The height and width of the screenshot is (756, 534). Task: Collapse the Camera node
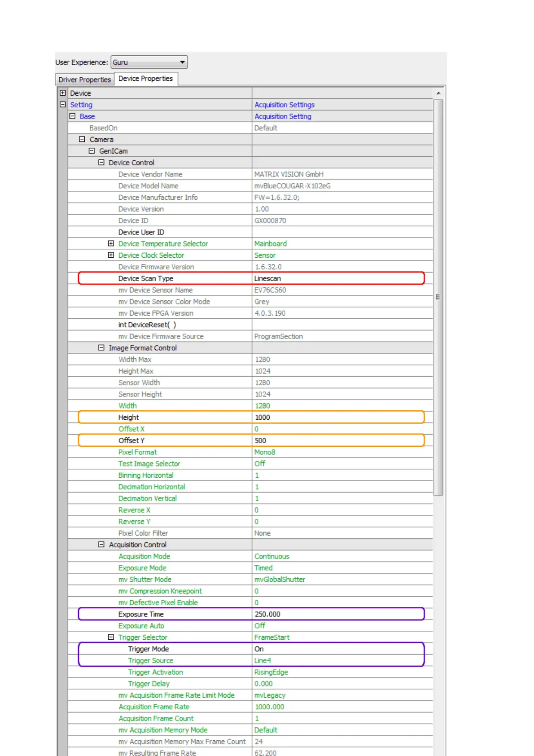[82, 140]
